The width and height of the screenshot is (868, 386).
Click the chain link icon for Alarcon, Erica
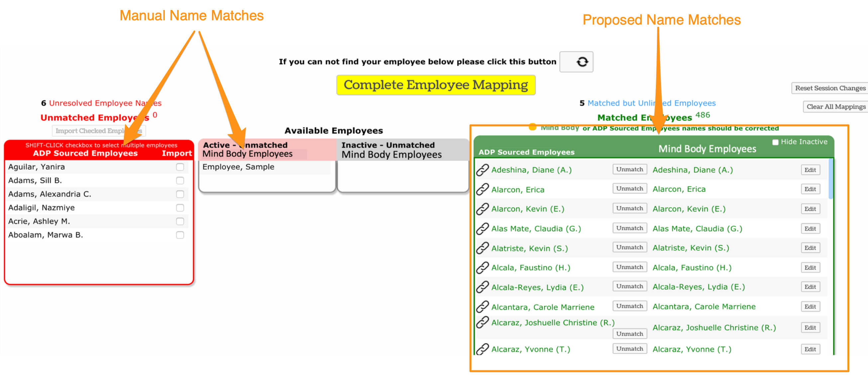point(482,189)
